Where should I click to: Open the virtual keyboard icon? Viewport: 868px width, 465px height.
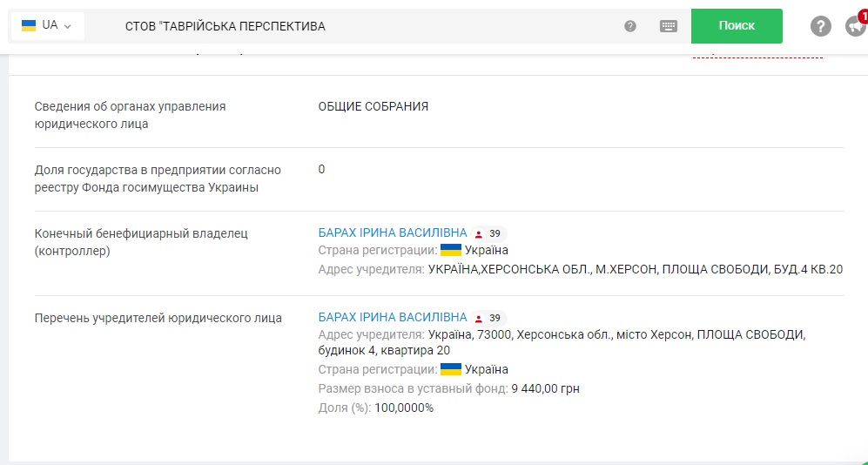(669, 26)
